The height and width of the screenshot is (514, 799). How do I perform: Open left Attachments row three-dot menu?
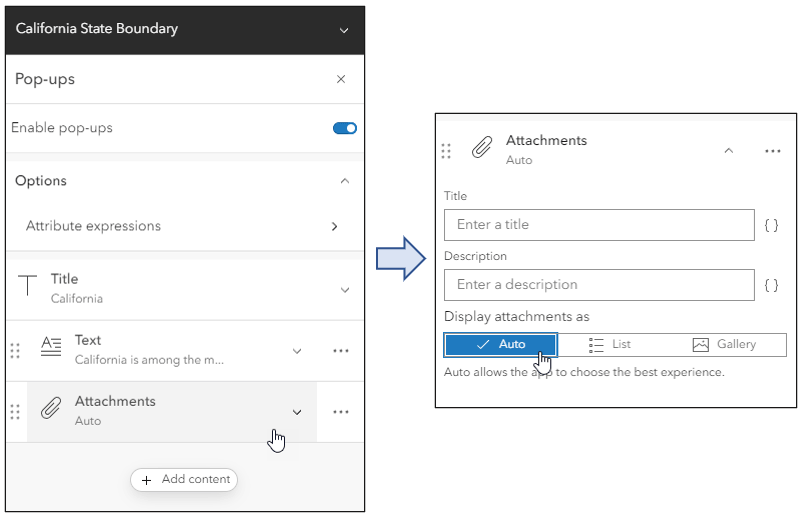[x=340, y=412]
